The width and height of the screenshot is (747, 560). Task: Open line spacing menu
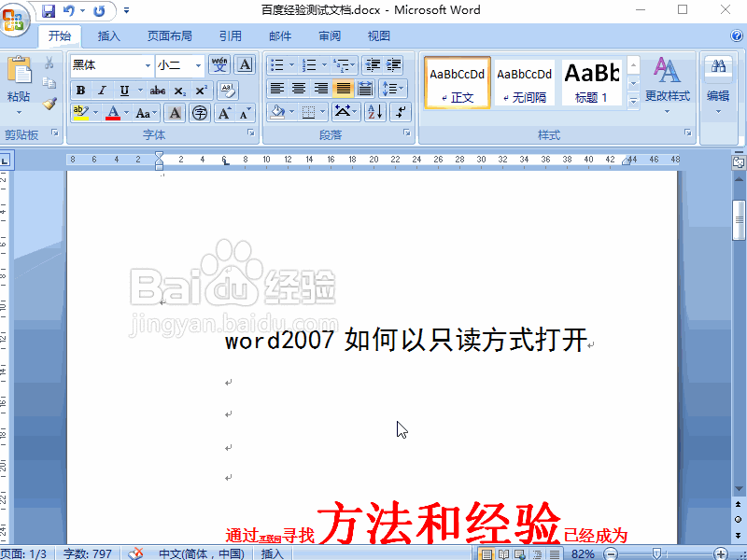coord(393,89)
